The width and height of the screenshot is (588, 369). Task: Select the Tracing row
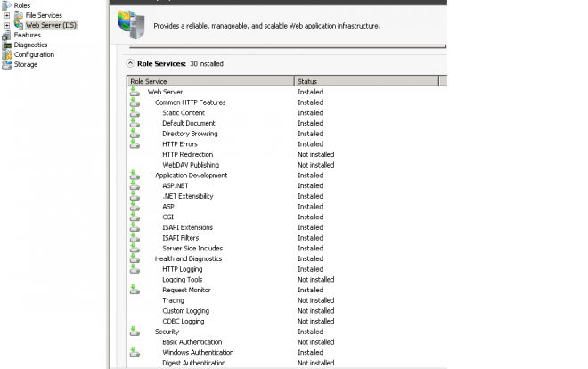point(287,300)
